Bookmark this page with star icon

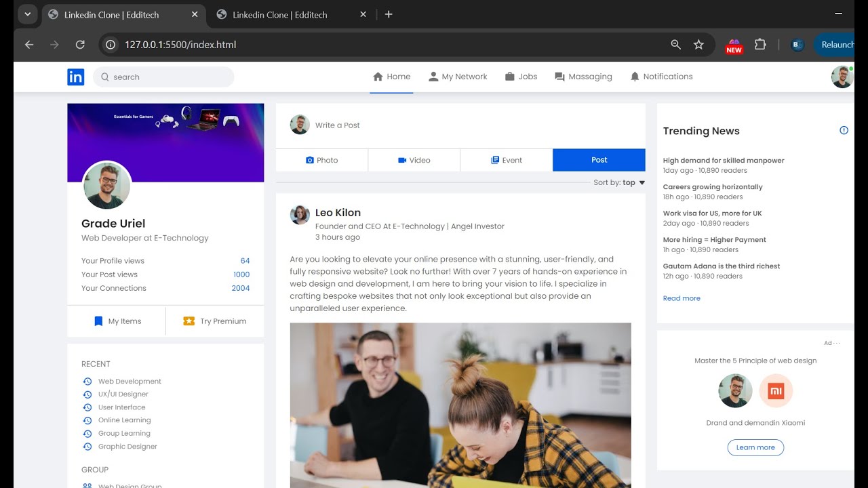698,45
